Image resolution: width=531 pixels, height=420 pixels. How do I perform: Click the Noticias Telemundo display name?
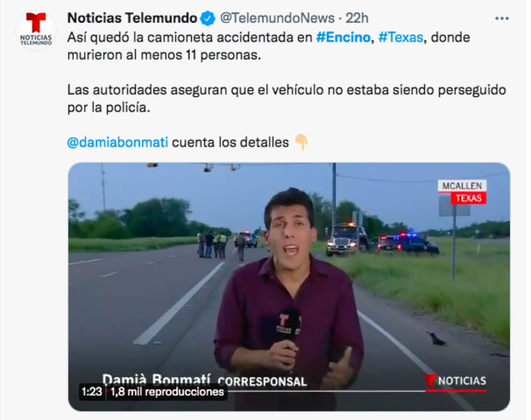[x=132, y=18]
